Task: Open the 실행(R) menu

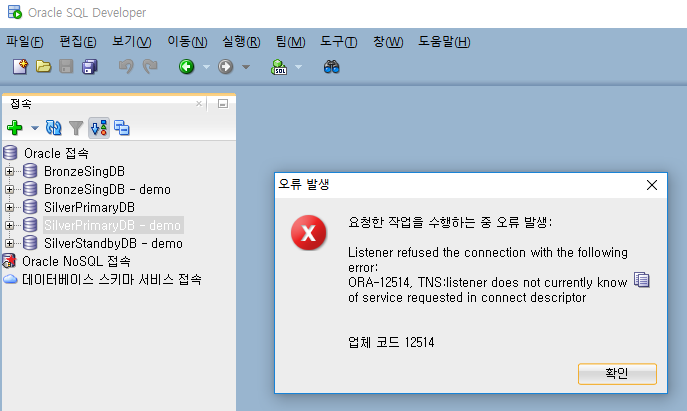Action: (241, 42)
